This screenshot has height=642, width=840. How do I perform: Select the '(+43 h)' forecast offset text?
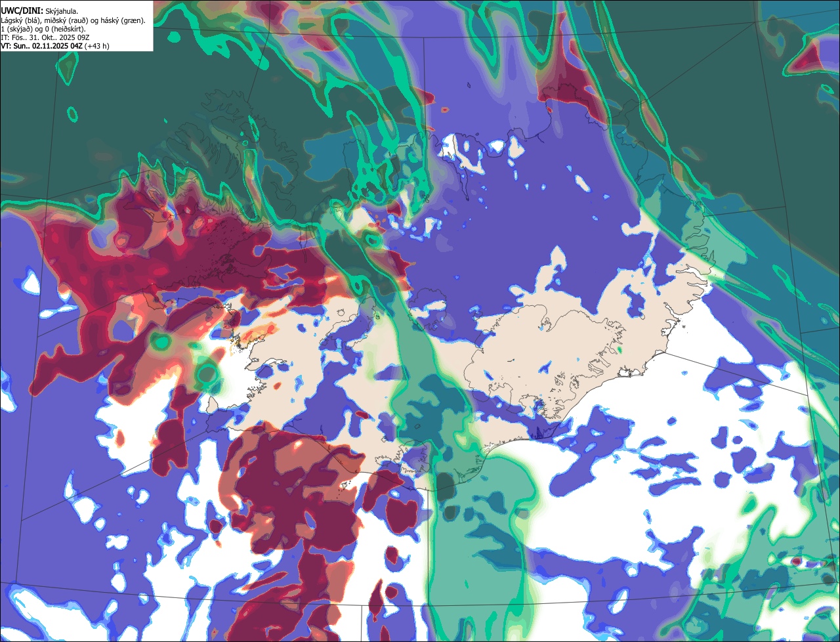pos(96,46)
